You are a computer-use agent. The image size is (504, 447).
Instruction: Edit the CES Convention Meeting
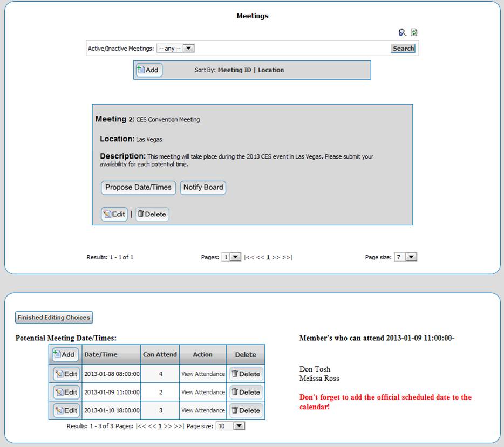click(x=114, y=214)
